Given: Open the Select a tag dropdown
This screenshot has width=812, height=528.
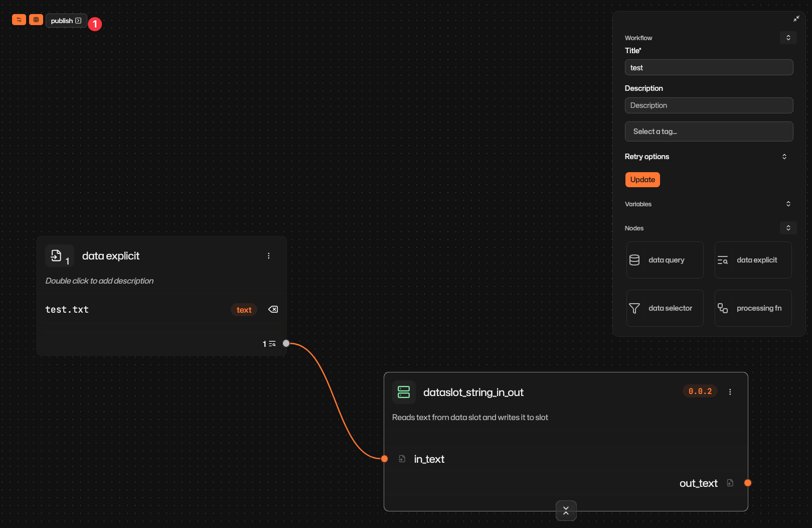Looking at the screenshot, I should tap(709, 131).
